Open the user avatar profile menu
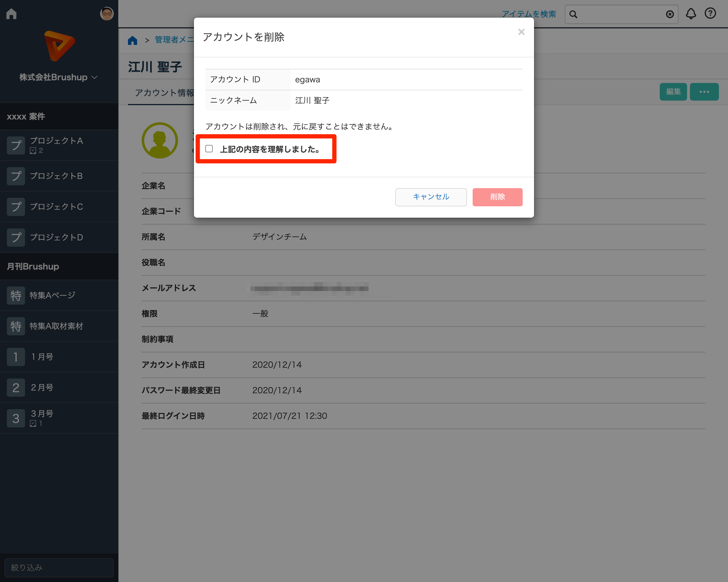728x582 pixels. pos(107,14)
